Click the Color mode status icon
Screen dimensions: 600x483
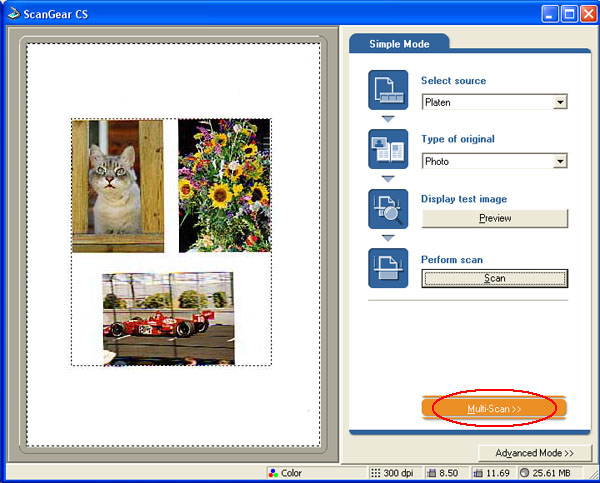(x=273, y=473)
